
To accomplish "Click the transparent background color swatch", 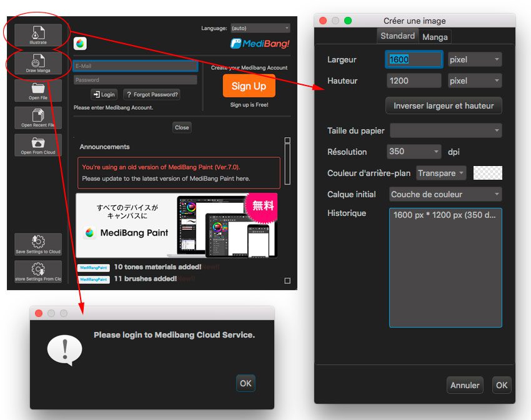I will 488,173.
